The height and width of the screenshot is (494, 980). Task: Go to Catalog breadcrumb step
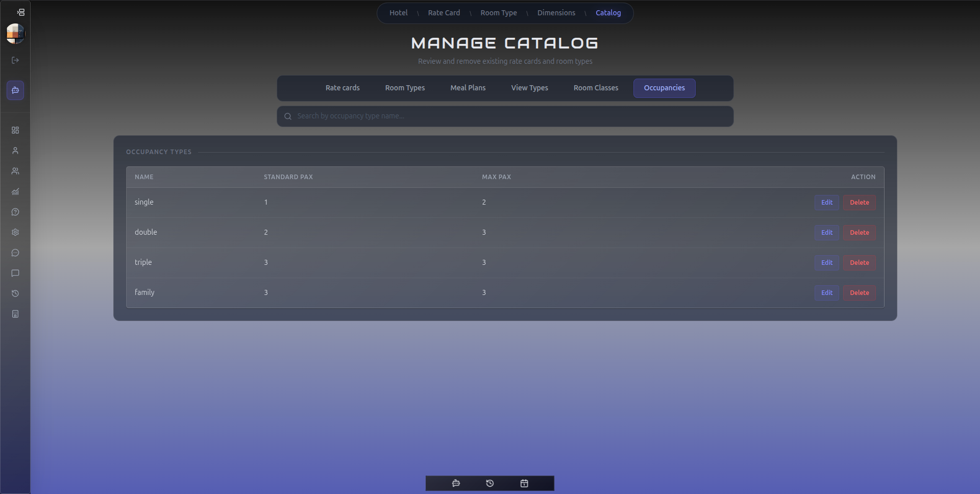[608, 13]
